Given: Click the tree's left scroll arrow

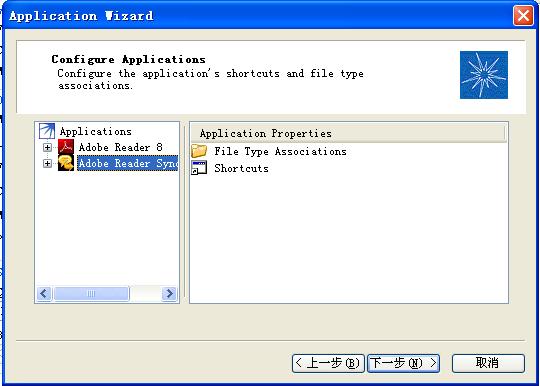Looking at the screenshot, I should click(x=44, y=294).
